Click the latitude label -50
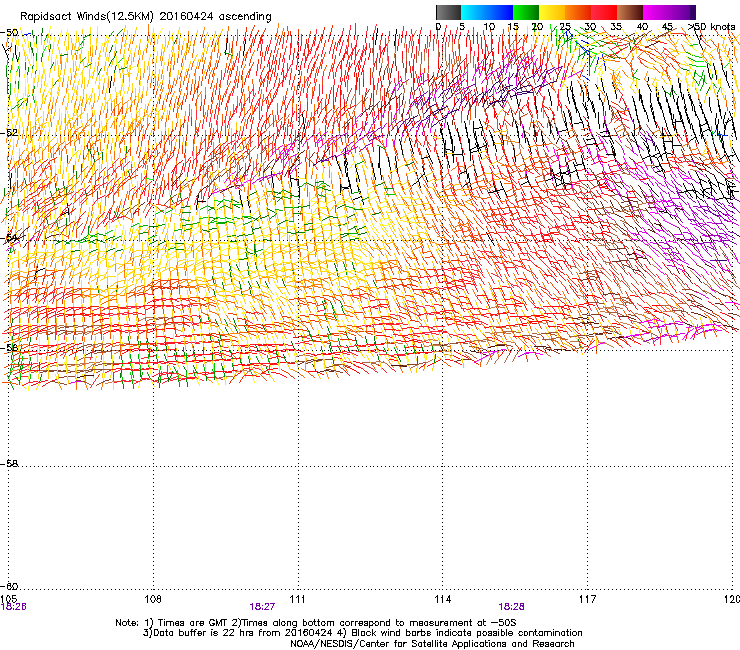 pyautogui.click(x=9, y=33)
